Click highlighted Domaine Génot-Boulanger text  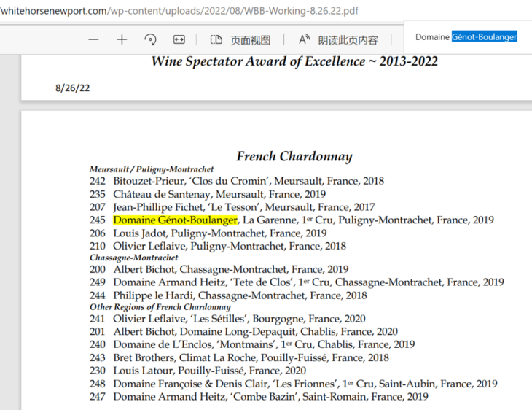point(175,220)
